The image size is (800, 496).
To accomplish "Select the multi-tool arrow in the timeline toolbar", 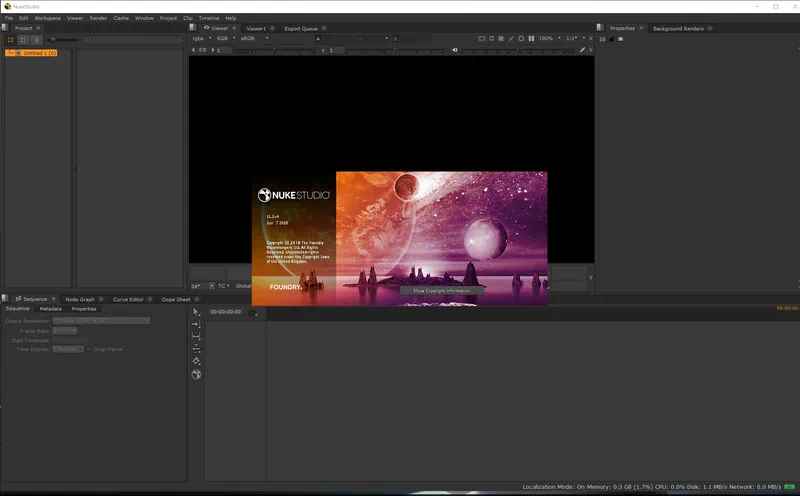I will tap(196, 312).
